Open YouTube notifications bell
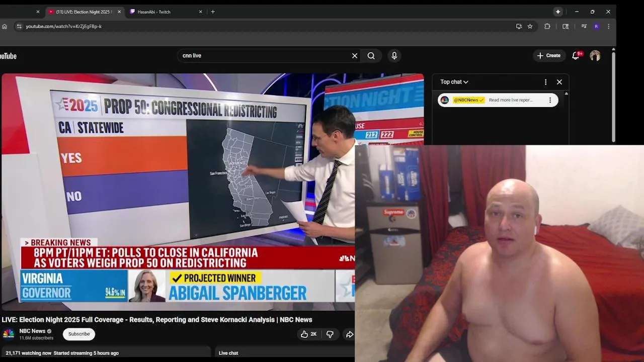The width and height of the screenshot is (644, 362). (576, 56)
